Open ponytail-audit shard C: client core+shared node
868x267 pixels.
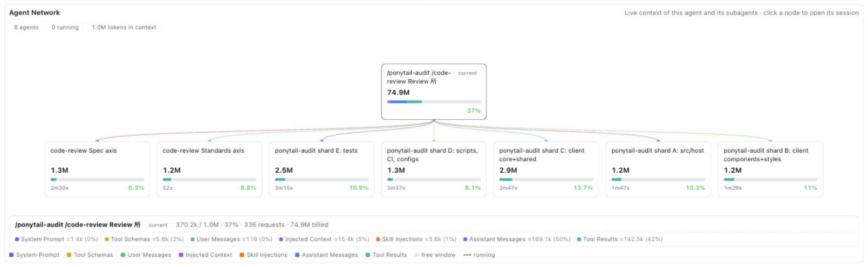(546, 169)
